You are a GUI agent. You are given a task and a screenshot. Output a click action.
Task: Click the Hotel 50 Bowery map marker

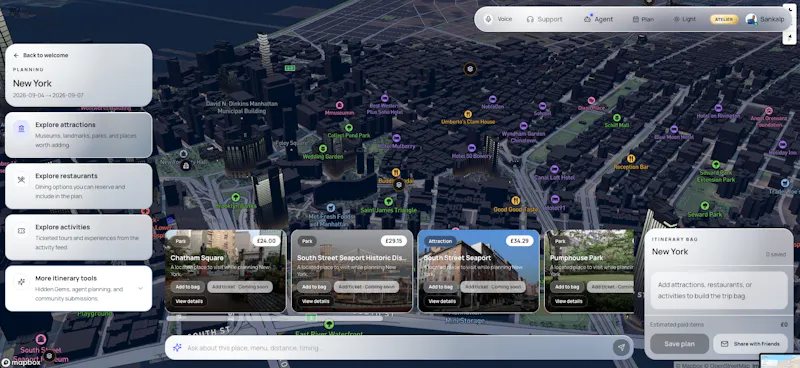[x=471, y=148]
